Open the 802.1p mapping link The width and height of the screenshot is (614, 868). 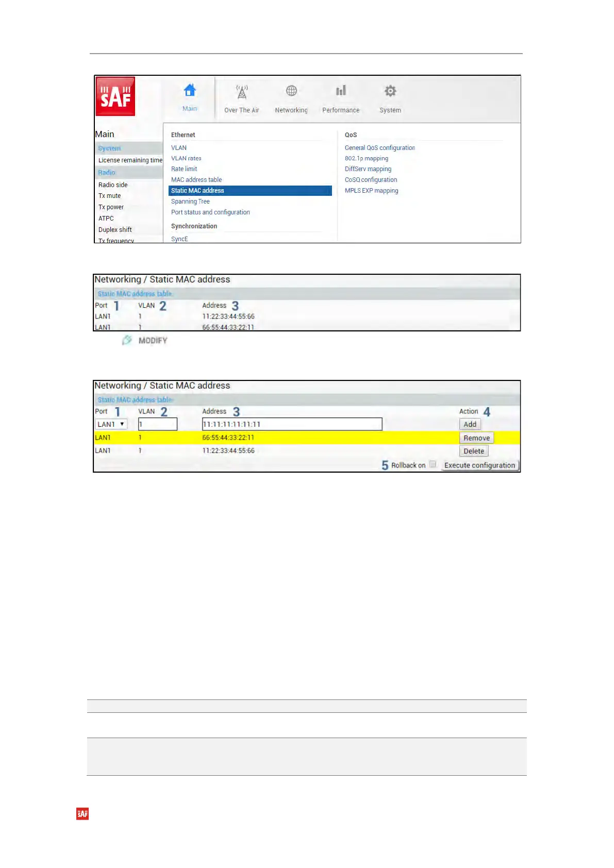coord(367,158)
